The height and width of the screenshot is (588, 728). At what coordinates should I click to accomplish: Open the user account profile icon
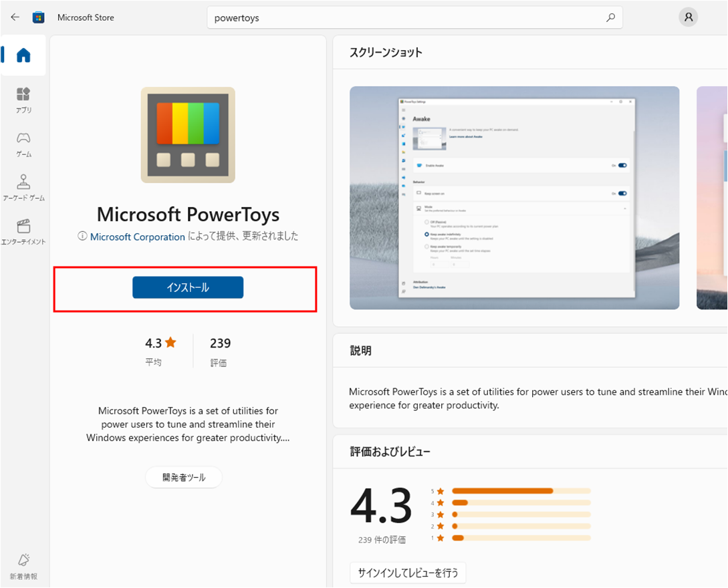pyautogui.click(x=688, y=17)
